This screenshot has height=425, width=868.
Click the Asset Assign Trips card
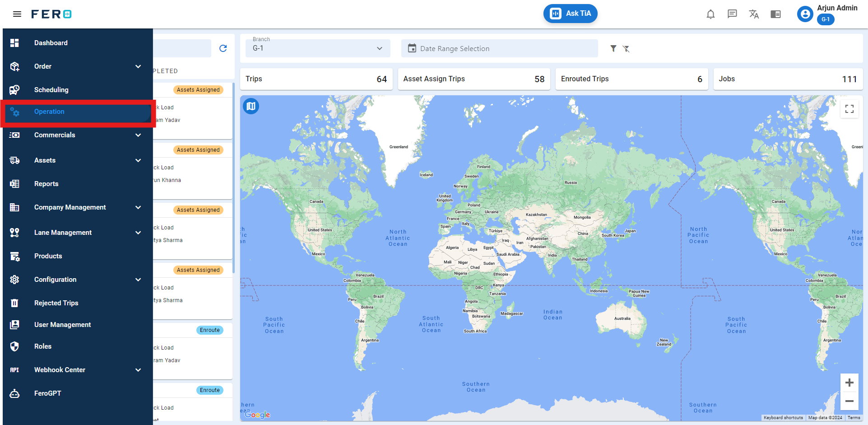tap(474, 79)
